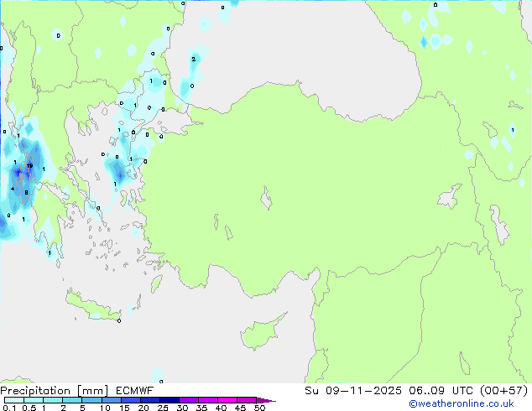Select the '30' legend scale value
The image size is (532, 411).
pyautogui.click(x=182, y=408)
